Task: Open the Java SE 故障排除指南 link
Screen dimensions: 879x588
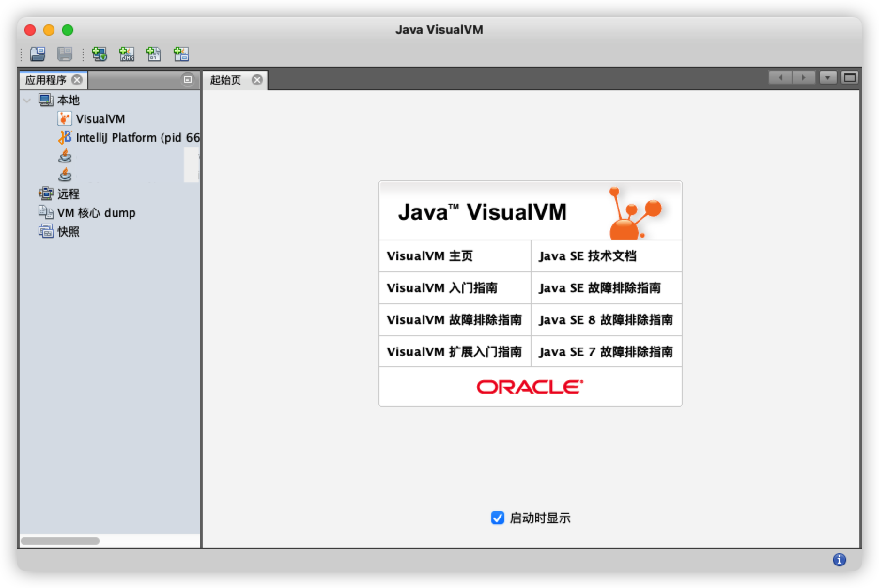Action: tap(600, 288)
